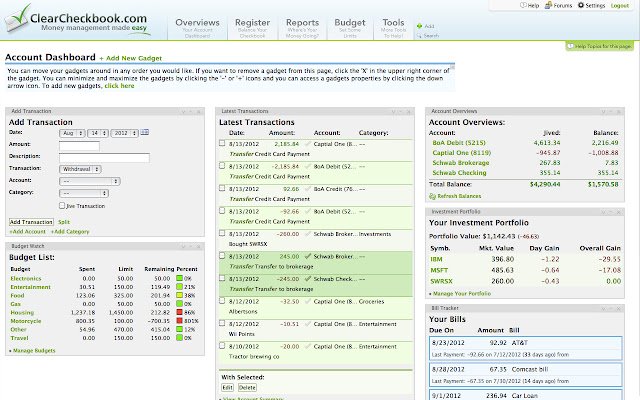
Task: Click the green Add plus icon
Action: (x=419, y=26)
